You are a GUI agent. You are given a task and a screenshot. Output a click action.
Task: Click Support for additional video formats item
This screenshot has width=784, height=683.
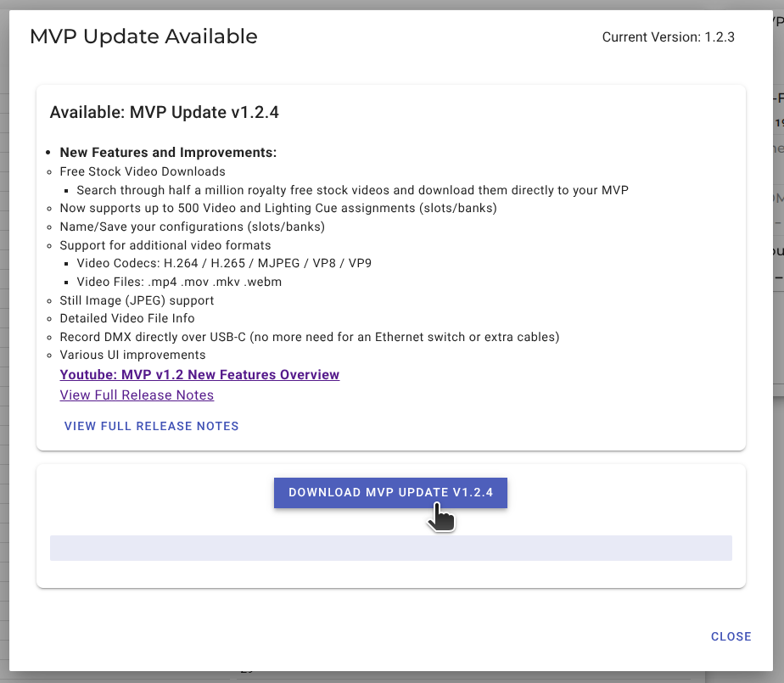pos(165,245)
